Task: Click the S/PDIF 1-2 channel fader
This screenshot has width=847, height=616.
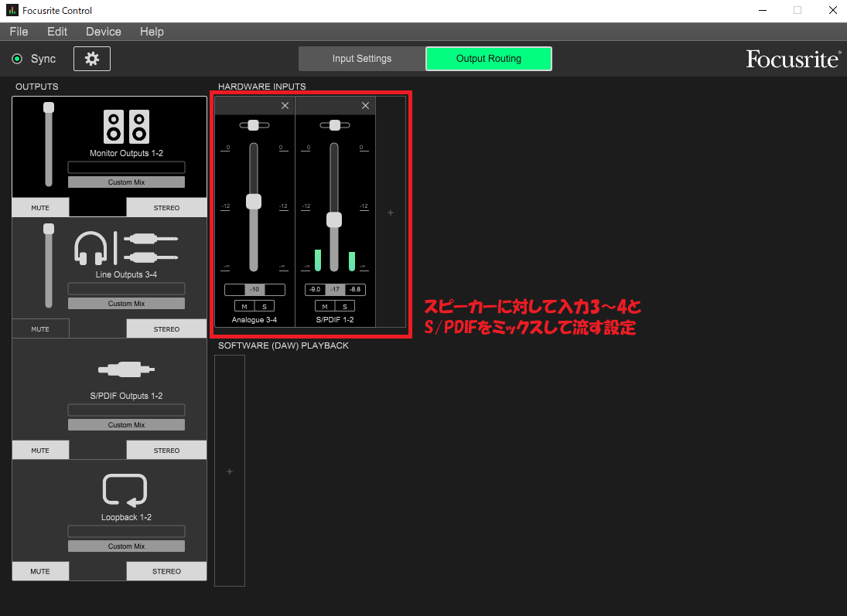Action: pyautogui.click(x=334, y=220)
